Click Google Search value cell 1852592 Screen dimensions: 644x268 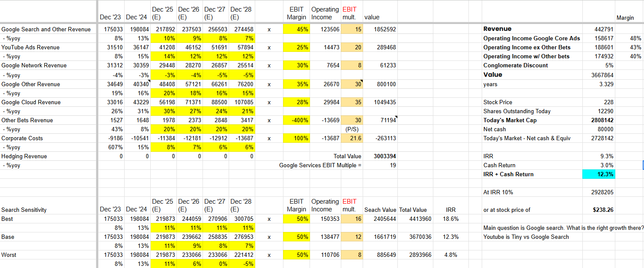(x=380, y=29)
